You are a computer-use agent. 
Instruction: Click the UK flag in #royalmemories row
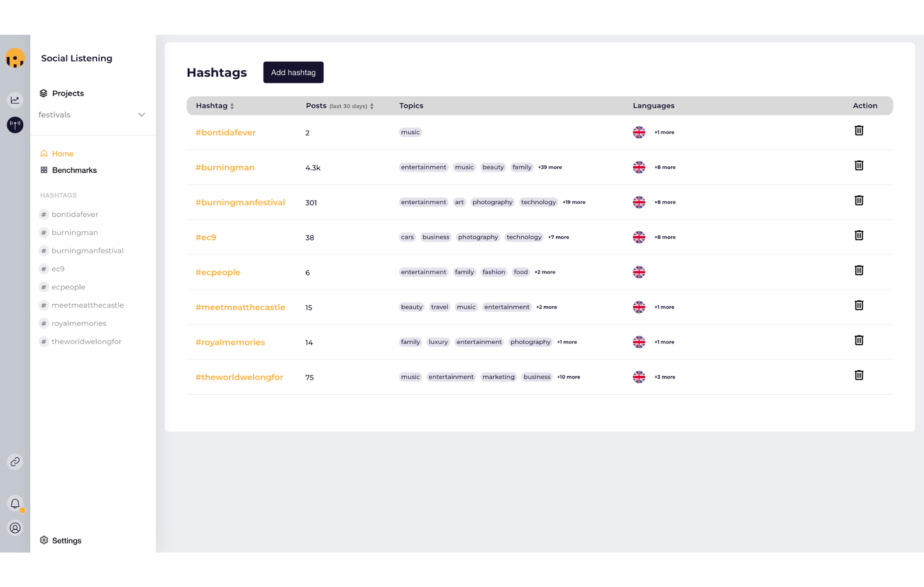(639, 342)
